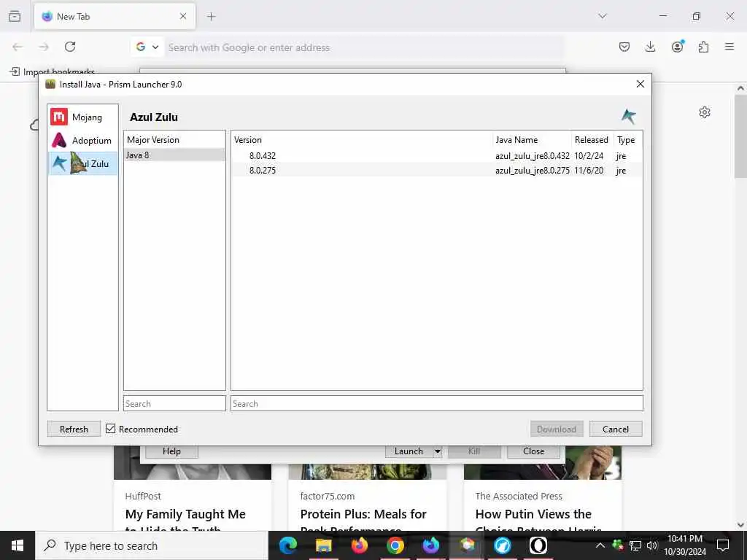The width and height of the screenshot is (747, 560).
Task: Open the Windows Start menu
Action: pyautogui.click(x=18, y=545)
